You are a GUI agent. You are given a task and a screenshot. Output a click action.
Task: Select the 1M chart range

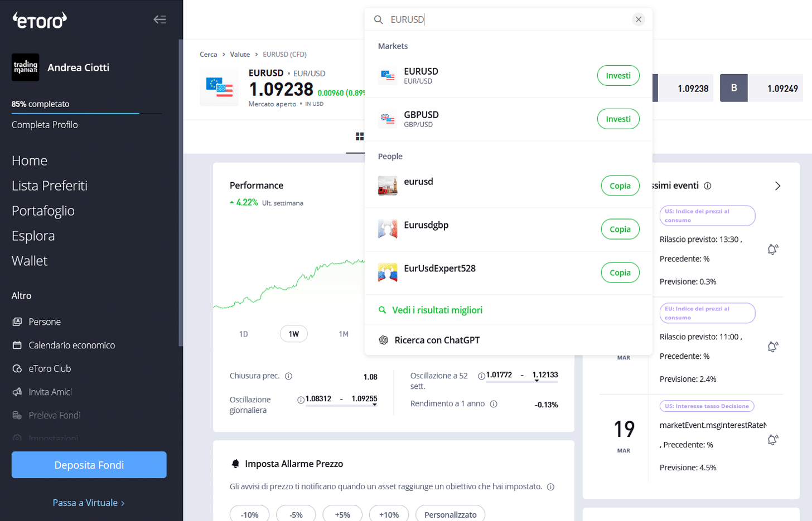coord(344,334)
